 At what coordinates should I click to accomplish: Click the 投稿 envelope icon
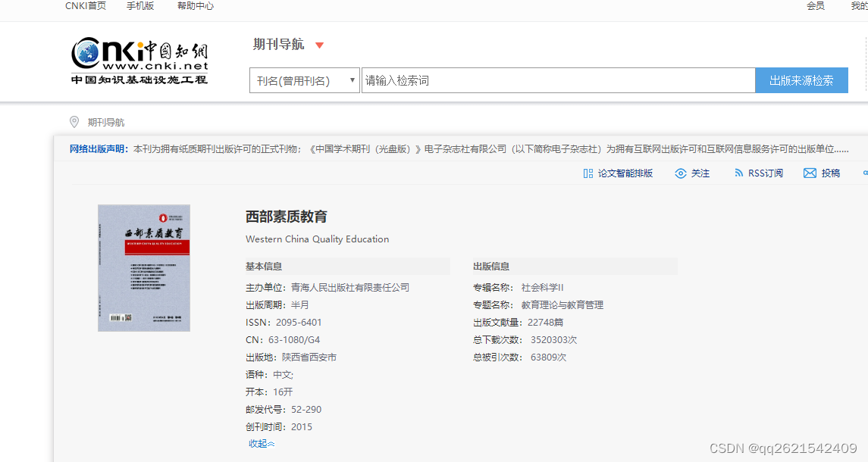coord(810,173)
